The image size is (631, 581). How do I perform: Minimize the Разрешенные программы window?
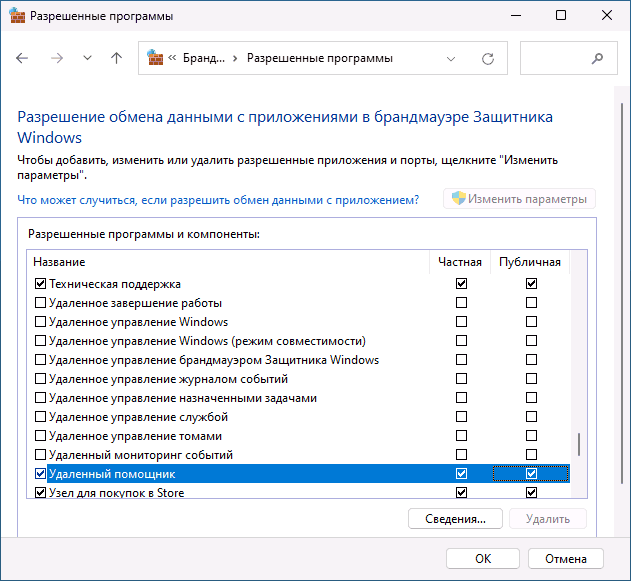[x=516, y=16]
